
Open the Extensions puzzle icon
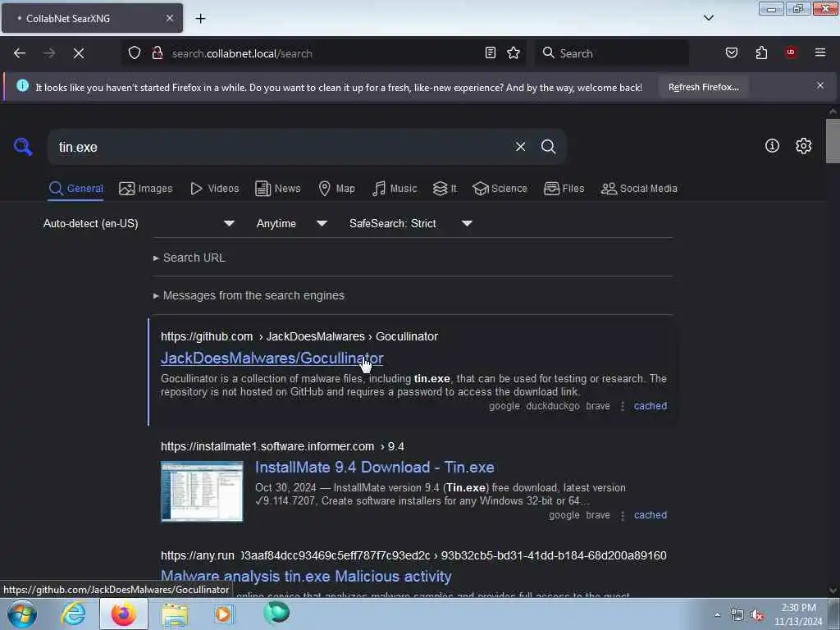point(761,52)
